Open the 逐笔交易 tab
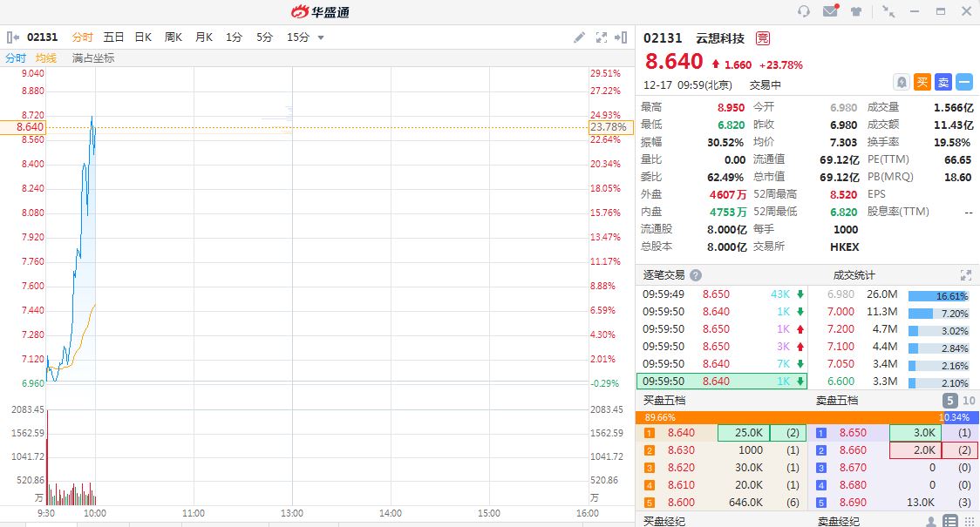This screenshot has height=527, width=980. click(x=664, y=274)
